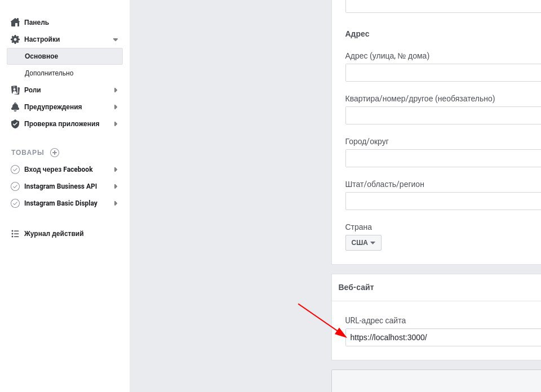This screenshot has height=392, width=541.
Task: Click the Проверка приложения shield icon
Action: [15, 124]
